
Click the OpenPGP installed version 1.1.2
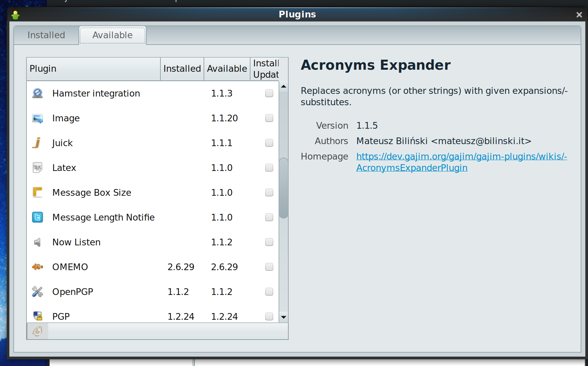(x=178, y=292)
